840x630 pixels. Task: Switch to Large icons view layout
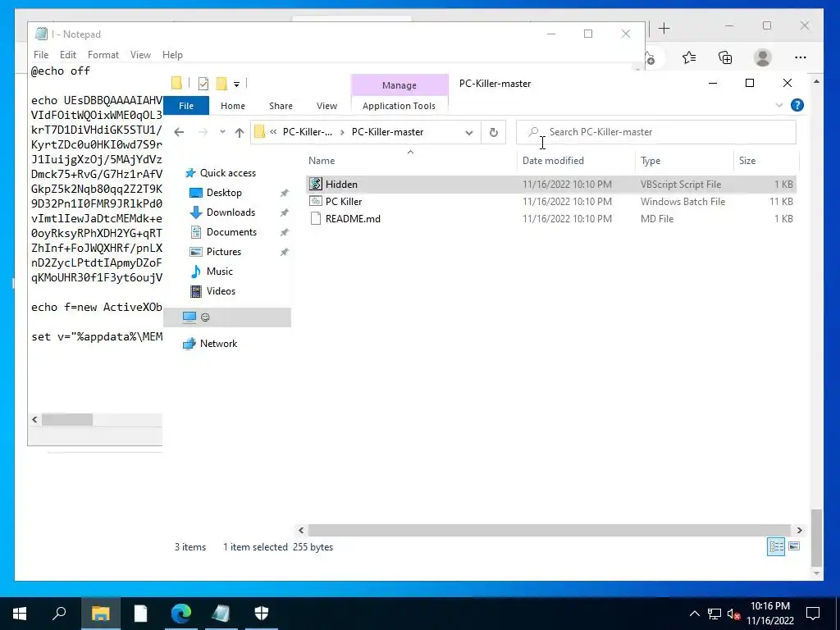click(x=794, y=546)
